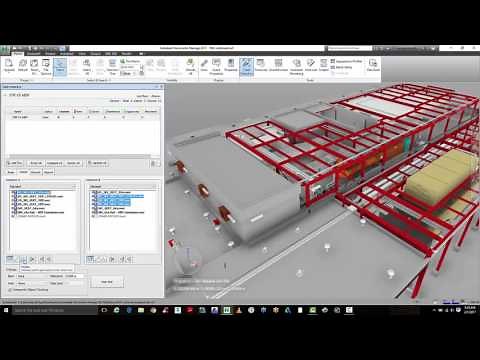Click the Windows taskbar search box
This screenshot has height=360, width=480.
[55, 310]
